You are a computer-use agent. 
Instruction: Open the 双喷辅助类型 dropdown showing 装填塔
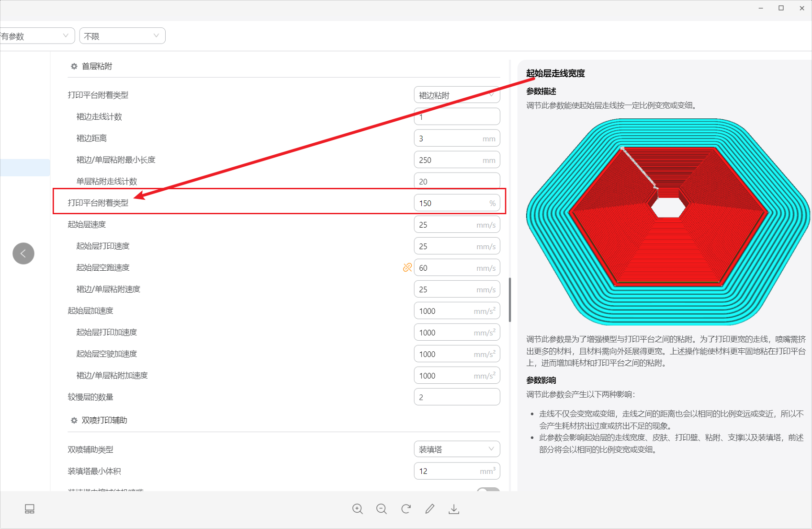click(x=456, y=449)
